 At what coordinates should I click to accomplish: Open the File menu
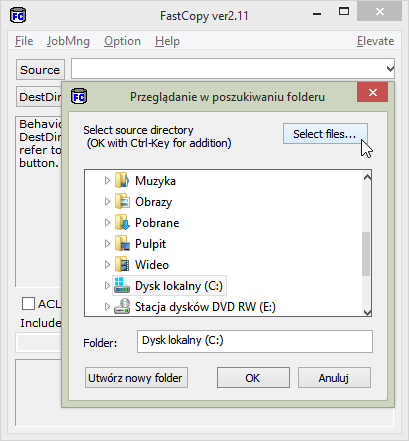24,41
